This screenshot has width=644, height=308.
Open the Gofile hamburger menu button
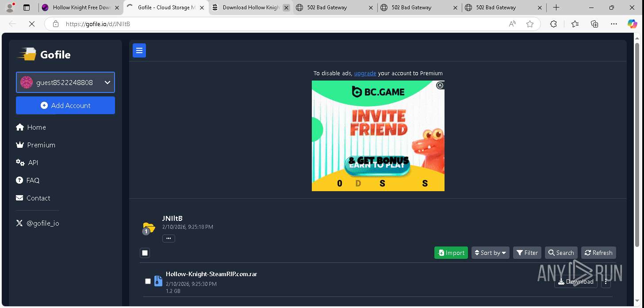139,51
